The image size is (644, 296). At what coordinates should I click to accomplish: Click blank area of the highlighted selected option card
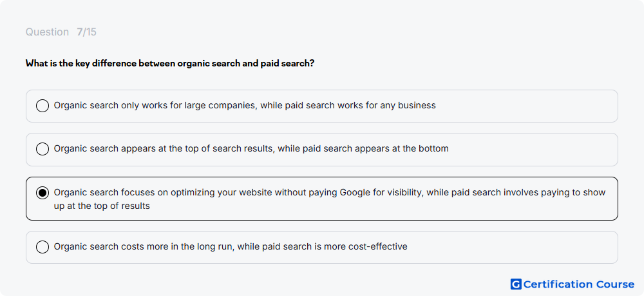click(382, 206)
